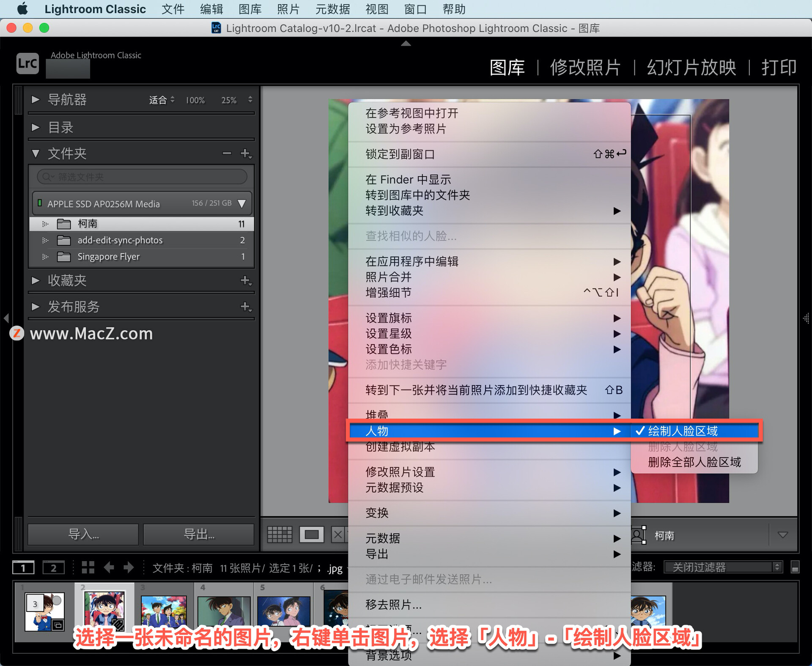Hide top module panel with arrow
This screenshot has width=812, height=666.
(406, 43)
